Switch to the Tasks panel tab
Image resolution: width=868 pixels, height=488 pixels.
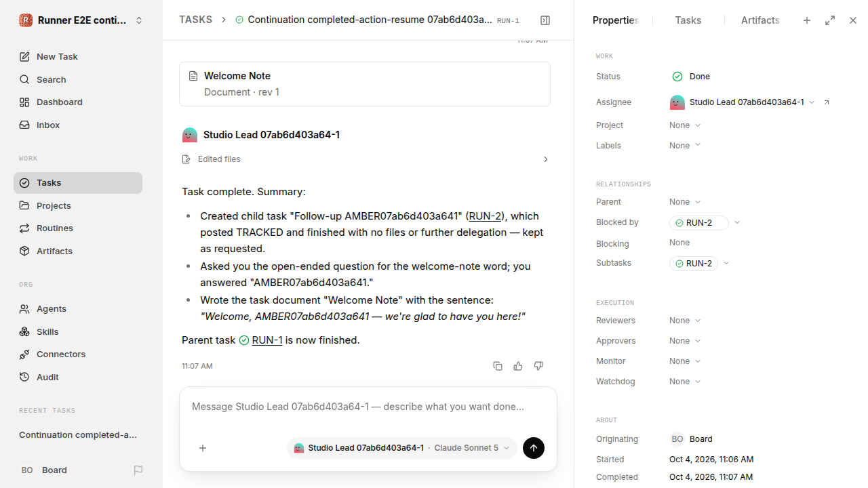point(688,20)
